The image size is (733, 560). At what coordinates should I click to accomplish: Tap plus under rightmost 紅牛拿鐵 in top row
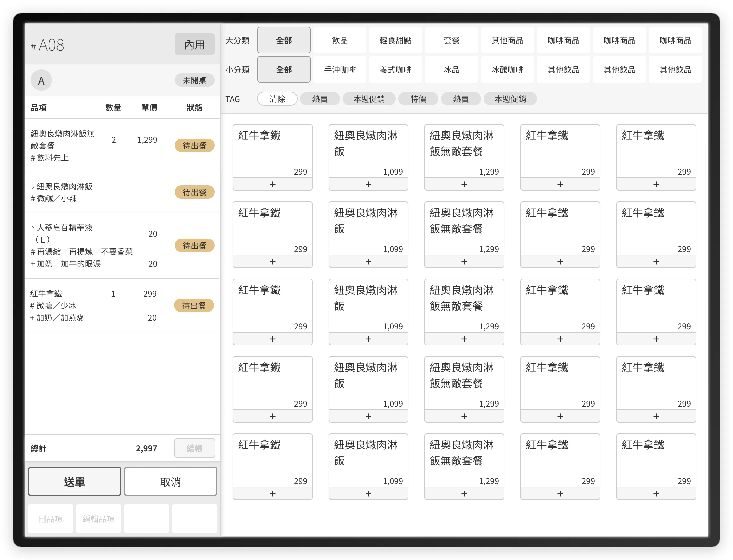point(656,184)
